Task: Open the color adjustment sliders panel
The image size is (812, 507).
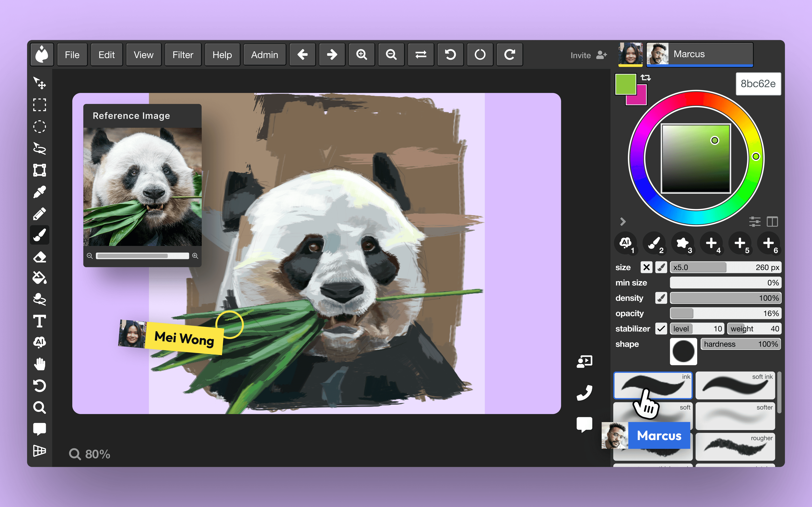Action: tap(755, 222)
